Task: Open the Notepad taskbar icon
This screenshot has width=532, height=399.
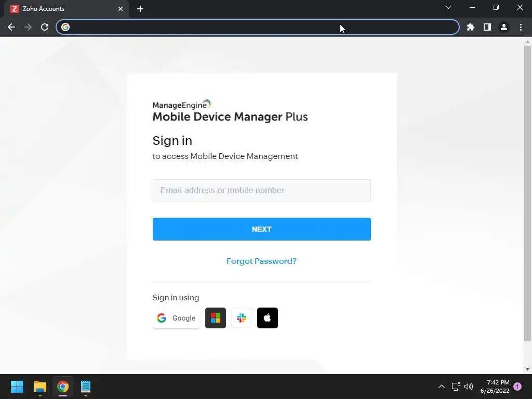Action: tap(86, 387)
